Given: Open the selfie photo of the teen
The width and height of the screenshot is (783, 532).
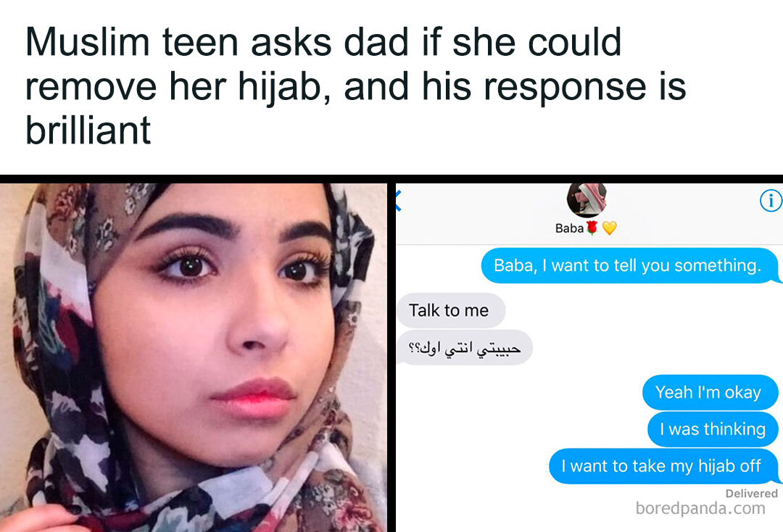Looking at the screenshot, I should tap(194, 357).
